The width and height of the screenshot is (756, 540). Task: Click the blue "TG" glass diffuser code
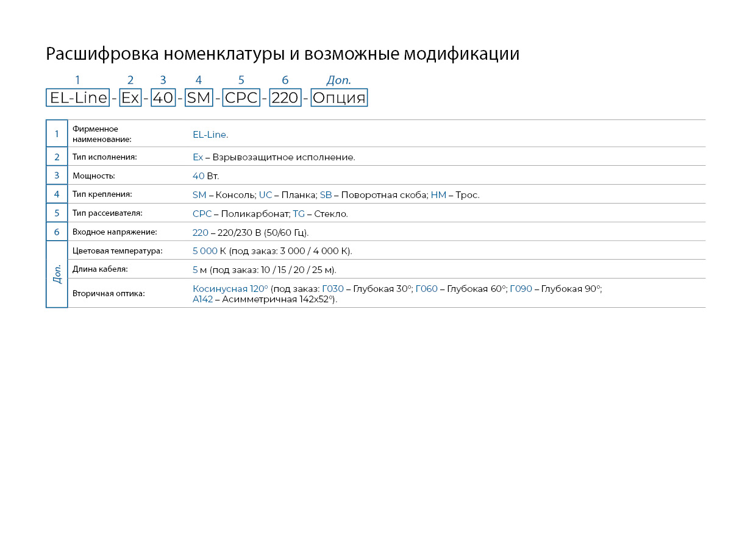(x=299, y=214)
